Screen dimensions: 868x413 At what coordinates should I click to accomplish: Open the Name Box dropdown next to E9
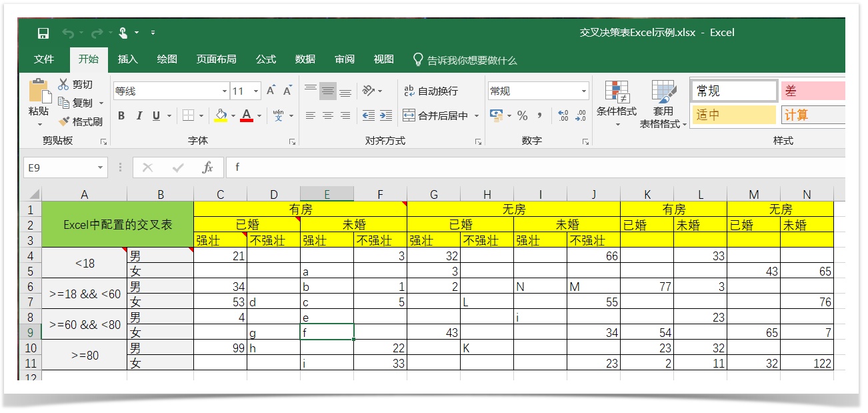tap(101, 168)
